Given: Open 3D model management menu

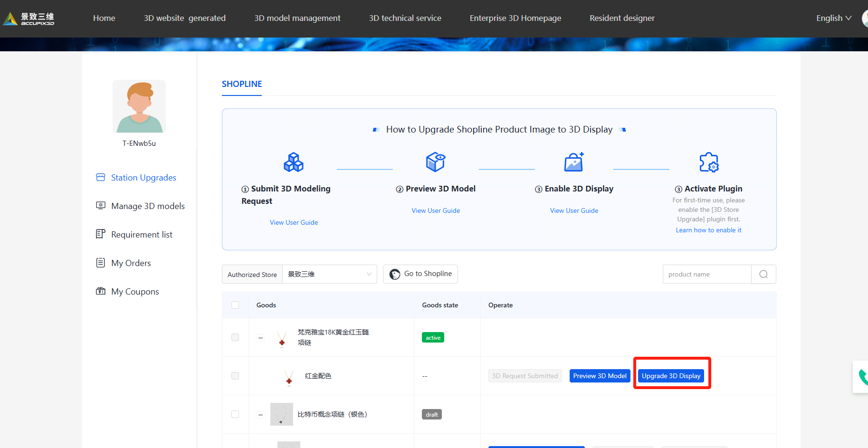Looking at the screenshot, I should point(297,18).
